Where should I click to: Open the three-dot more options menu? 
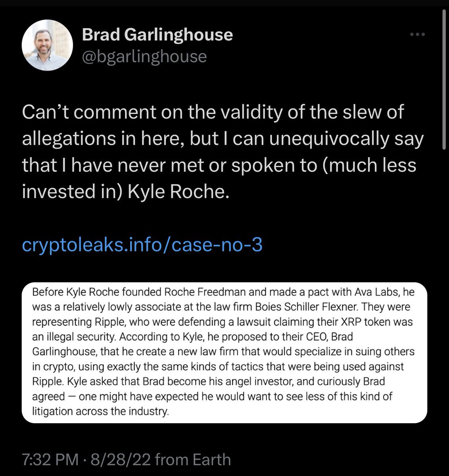tap(417, 35)
